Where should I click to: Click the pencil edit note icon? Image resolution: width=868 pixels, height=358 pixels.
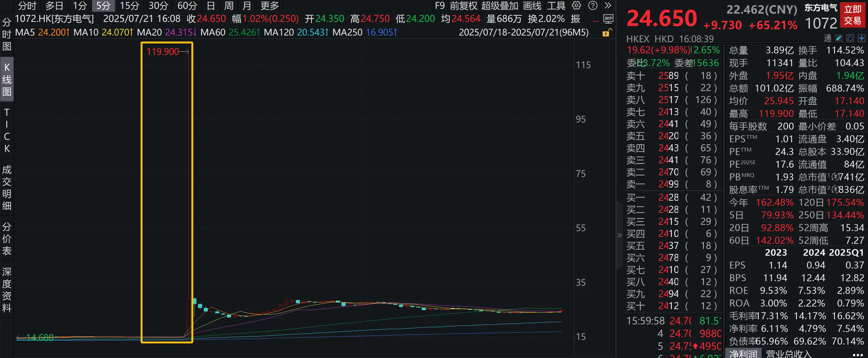click(839, 38)
